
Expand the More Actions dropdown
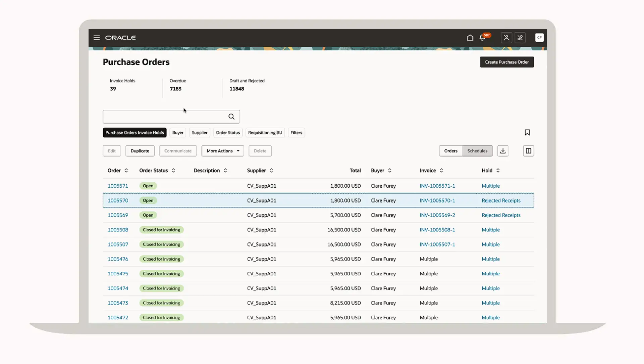pyautogui.click(x=223, y=151)
